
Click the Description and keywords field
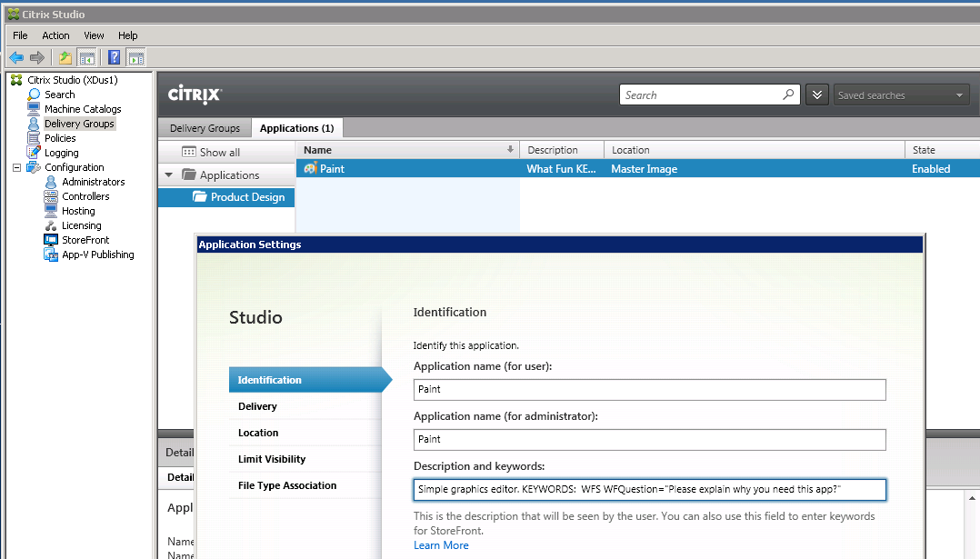649,490
